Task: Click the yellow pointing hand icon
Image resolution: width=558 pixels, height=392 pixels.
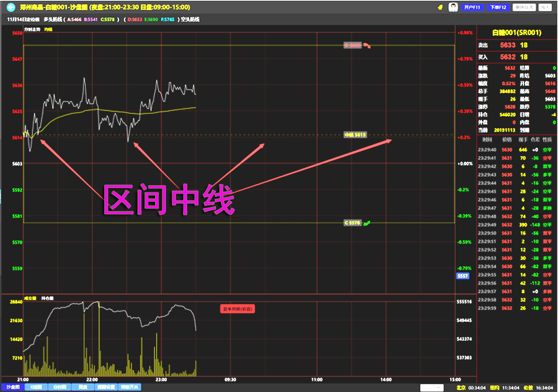Action: click(440, 7)
